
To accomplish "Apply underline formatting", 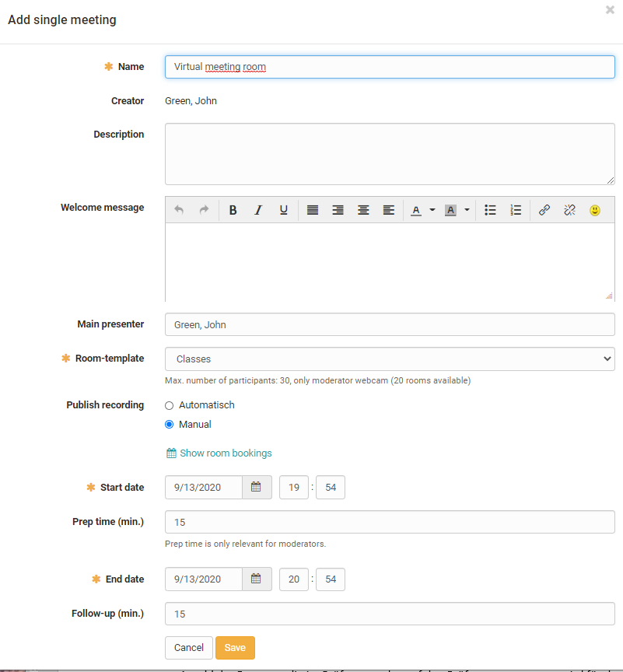I will [283, 210].
